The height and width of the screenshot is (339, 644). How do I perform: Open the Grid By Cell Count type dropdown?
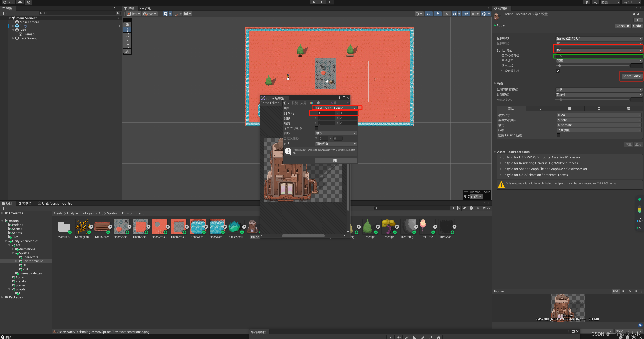pos(336,108)
